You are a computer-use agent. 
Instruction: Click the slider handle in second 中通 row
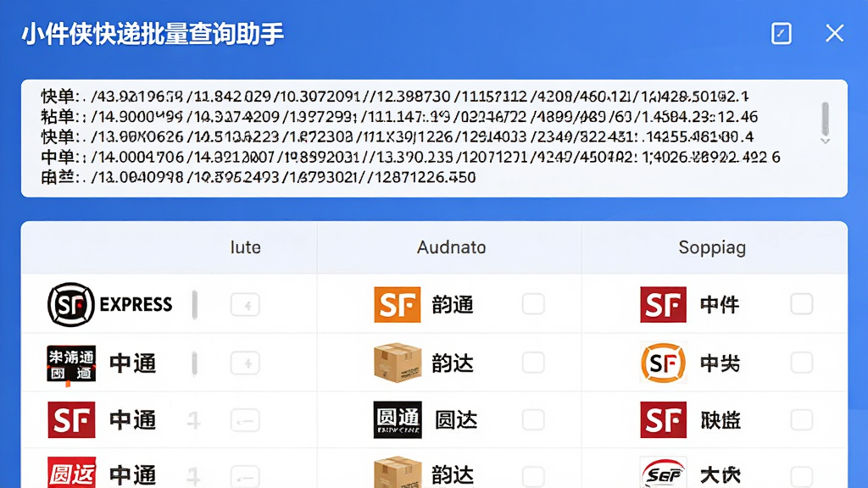[x=194, y=363]
